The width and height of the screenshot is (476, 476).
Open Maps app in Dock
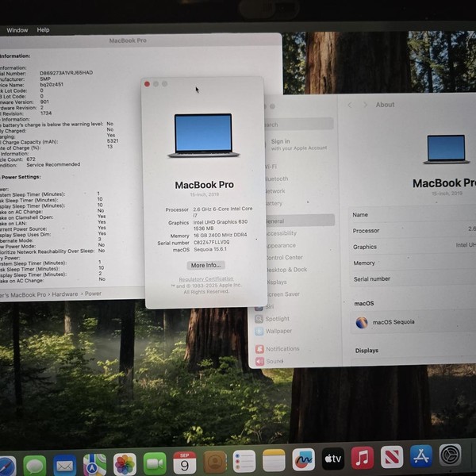[x=94, y=464]
